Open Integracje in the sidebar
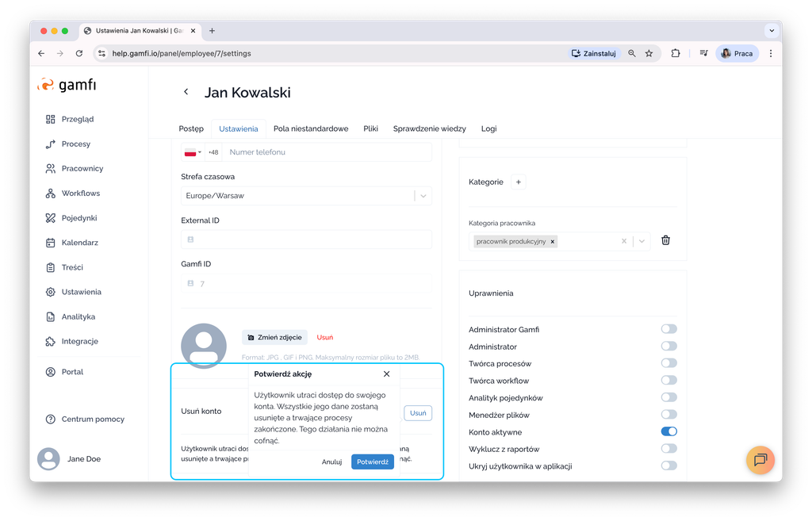 79,341
